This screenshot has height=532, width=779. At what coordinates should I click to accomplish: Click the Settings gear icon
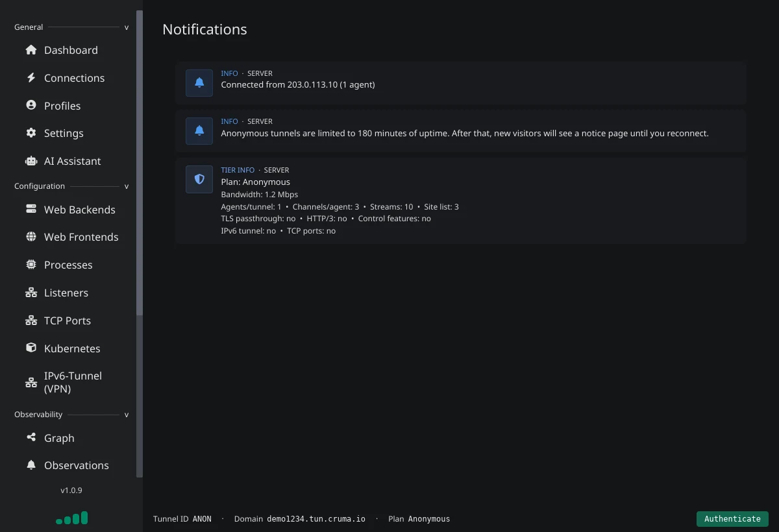[x=31, y=133]
